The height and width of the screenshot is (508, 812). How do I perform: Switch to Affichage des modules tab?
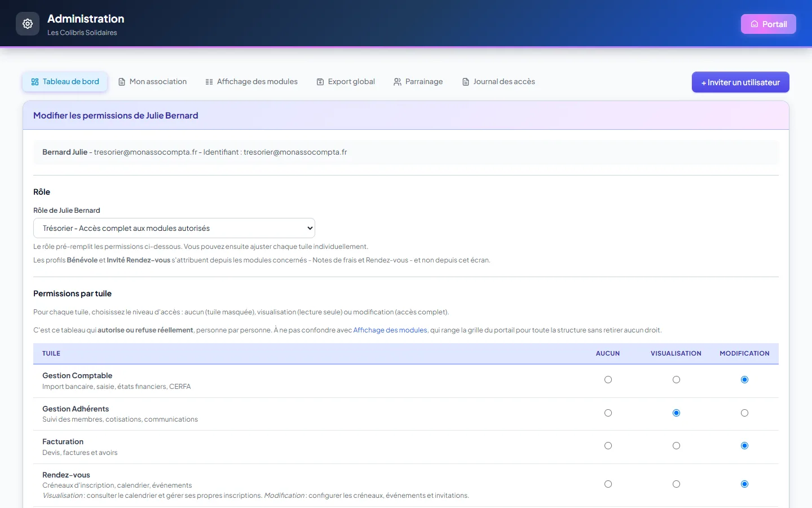tap(251, 82)
